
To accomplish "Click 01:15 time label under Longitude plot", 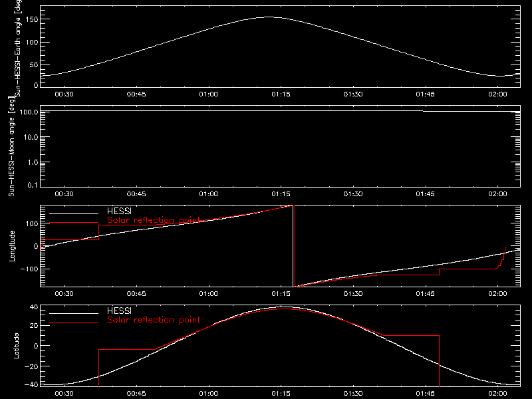I will tap(281, 294).
